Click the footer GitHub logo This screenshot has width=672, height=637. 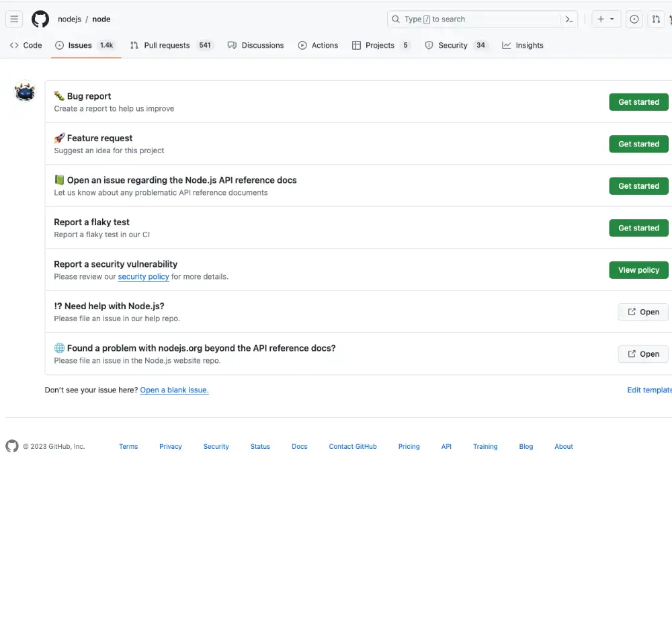(12, 446)
